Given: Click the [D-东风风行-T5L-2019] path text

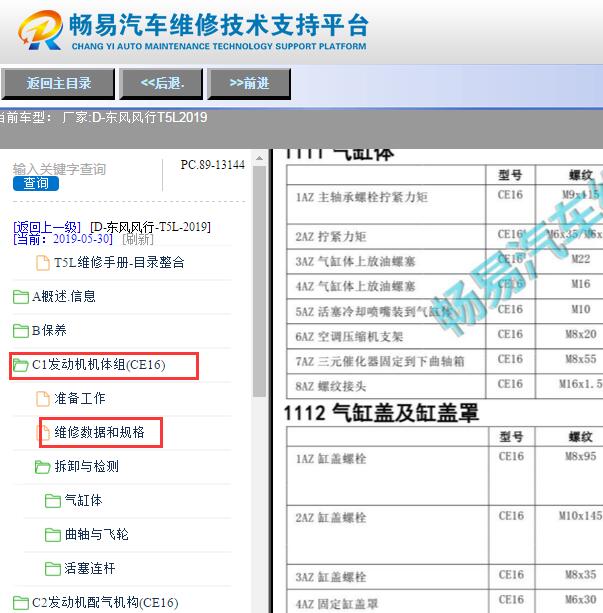Looking at the screenshot, I should point(151,227).
